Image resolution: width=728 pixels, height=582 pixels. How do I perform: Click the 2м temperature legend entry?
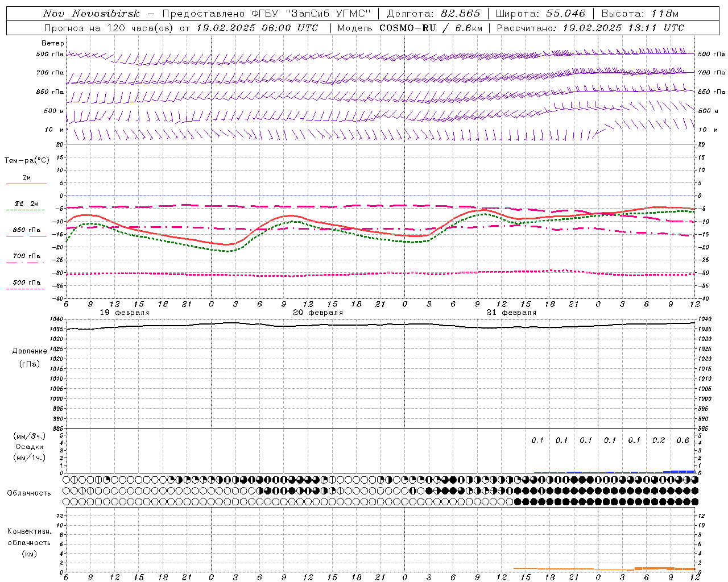(27, 178)
